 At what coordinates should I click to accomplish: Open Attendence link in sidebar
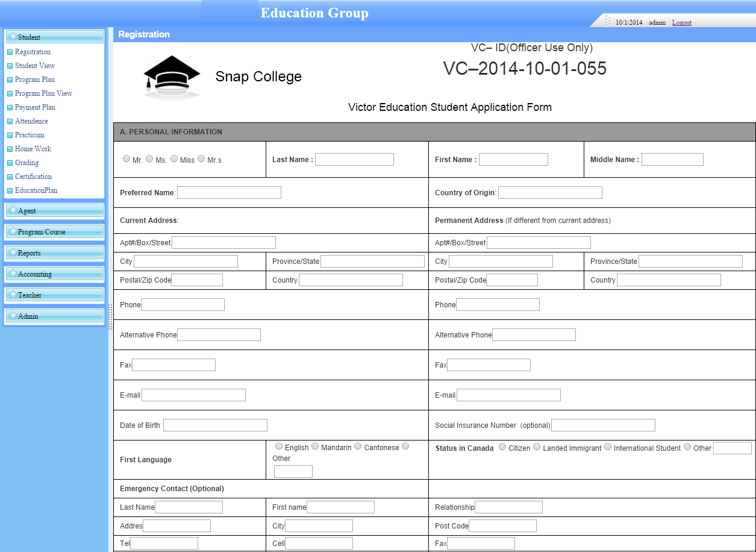[x=31, y=121]
